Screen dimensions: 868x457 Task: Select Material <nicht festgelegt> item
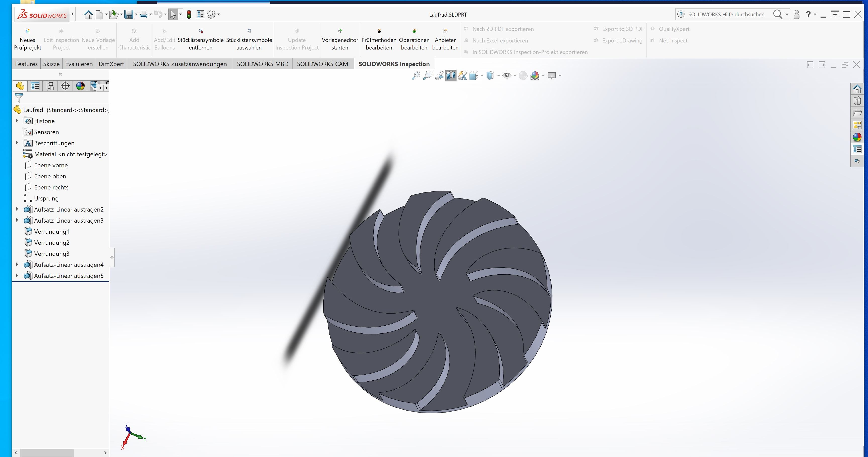70,154
